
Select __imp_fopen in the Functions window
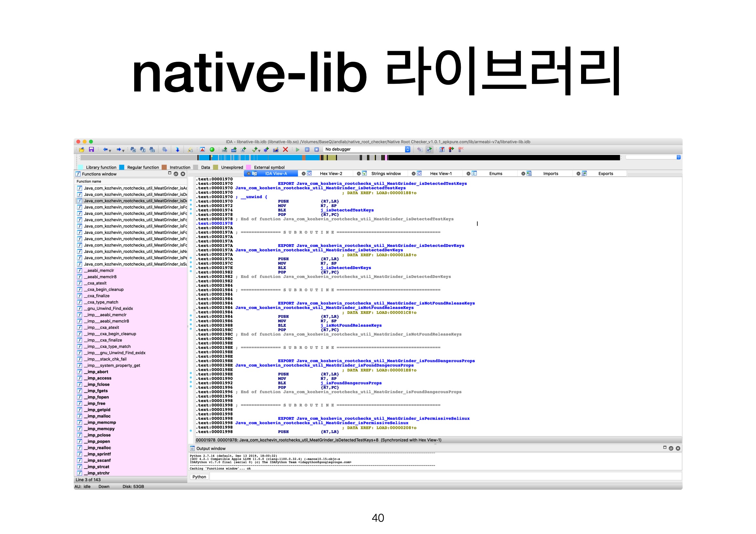98,397
